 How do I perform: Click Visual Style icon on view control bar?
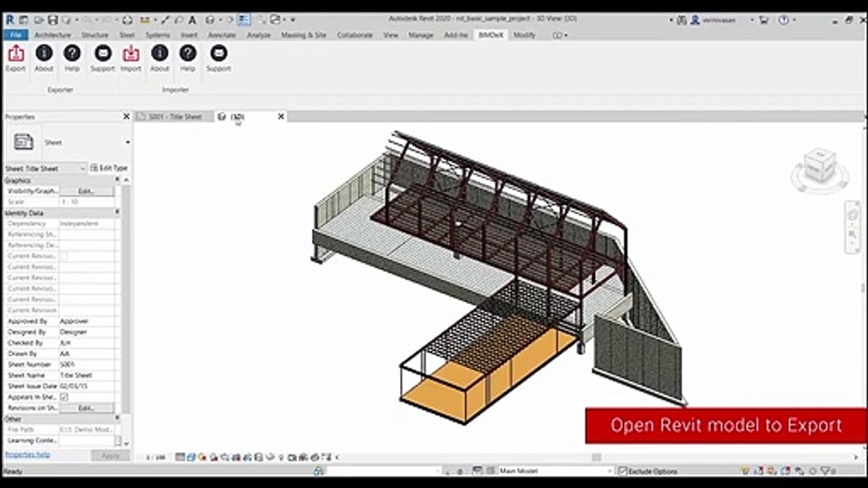pos(191,457)
